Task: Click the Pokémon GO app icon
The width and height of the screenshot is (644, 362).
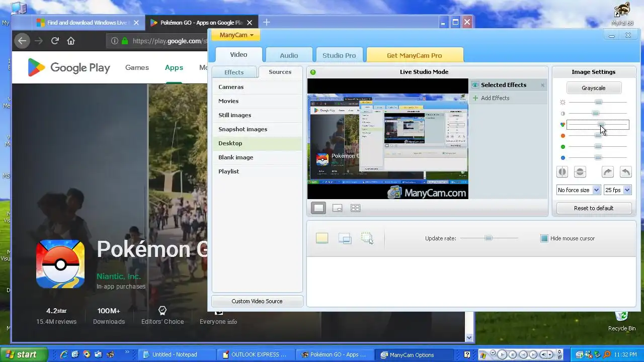Action: pos(60,264)
